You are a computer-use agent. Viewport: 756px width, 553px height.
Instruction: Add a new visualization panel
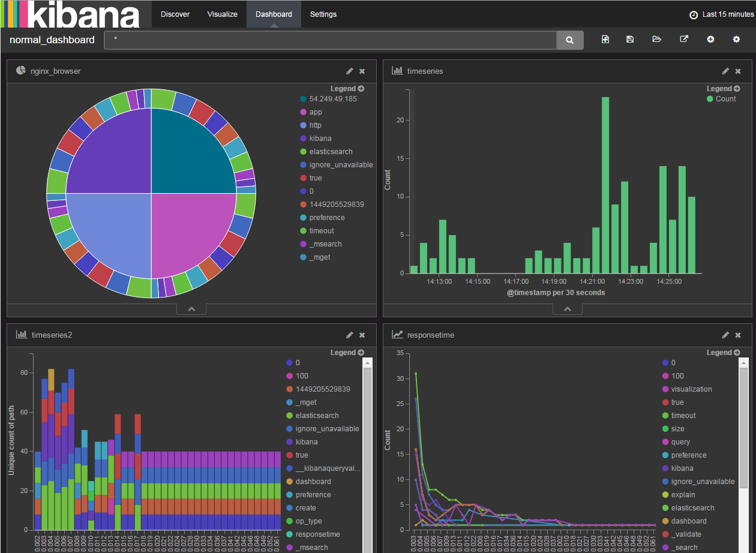coord(710,39)
